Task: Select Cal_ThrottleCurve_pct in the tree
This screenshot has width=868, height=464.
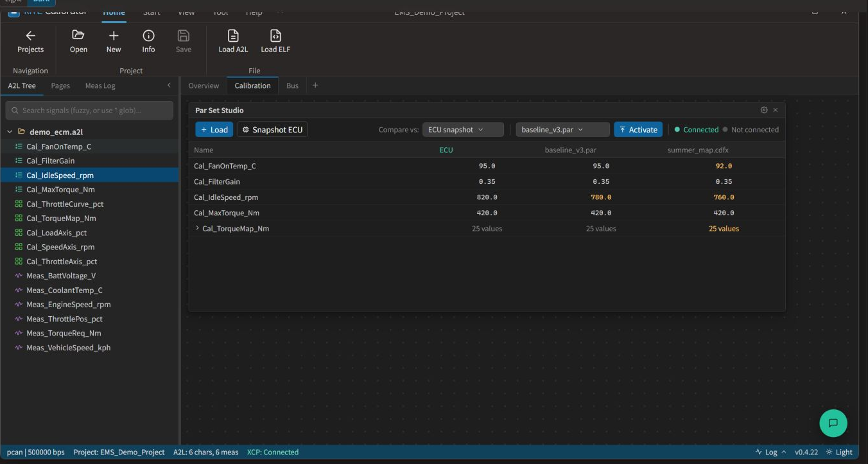Action: pyautogui.click(x=89, y=204)
